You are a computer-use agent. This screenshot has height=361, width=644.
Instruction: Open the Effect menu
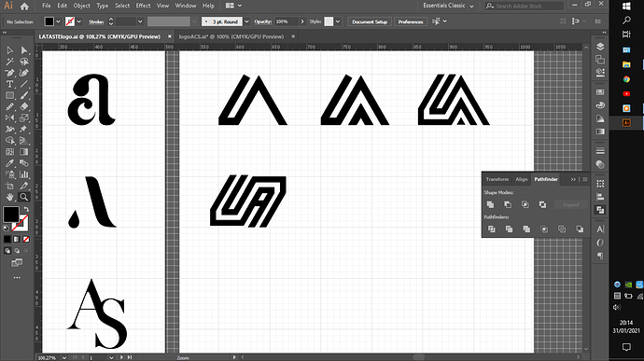[x=143, y=6]
